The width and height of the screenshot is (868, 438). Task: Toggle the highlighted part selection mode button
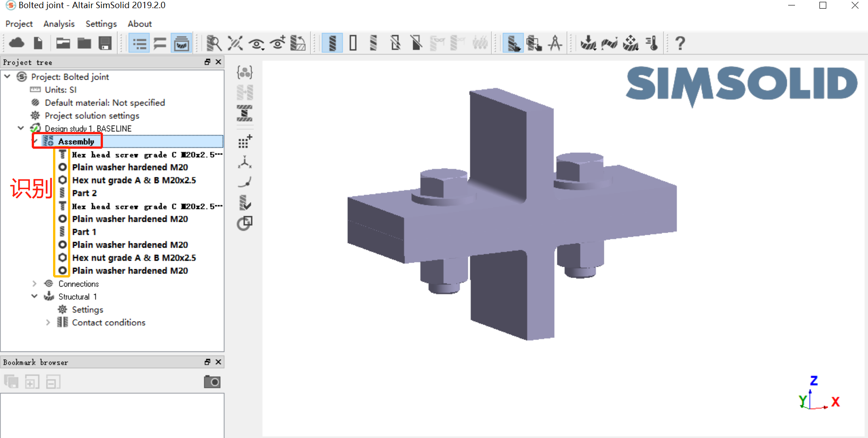tap(513, 44)
